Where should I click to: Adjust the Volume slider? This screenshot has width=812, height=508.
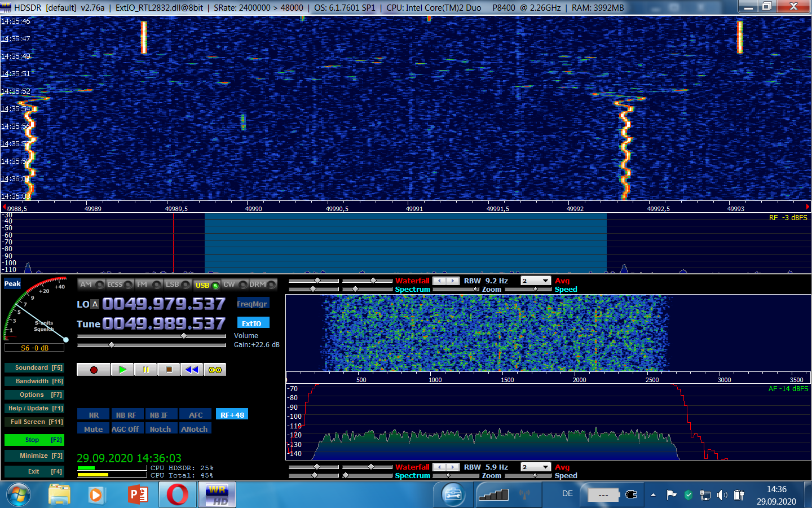click(152, 336)
